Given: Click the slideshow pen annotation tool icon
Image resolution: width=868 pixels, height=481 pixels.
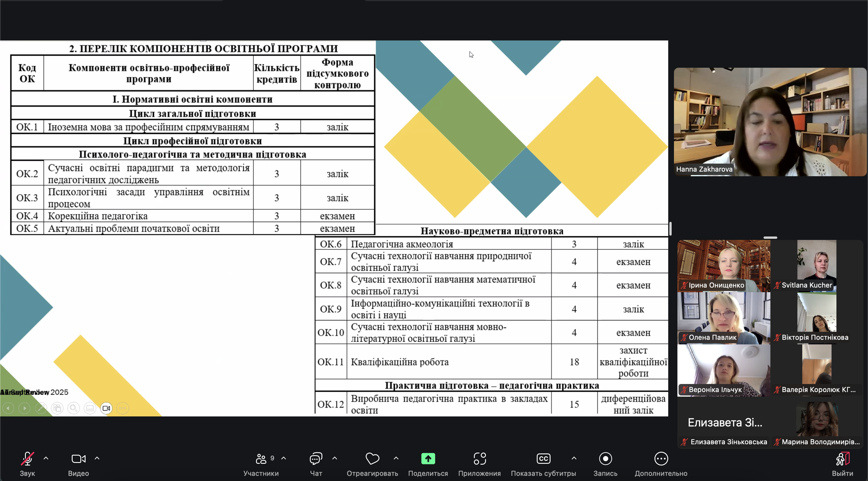Looking at the screenshot, I should point(41,408).
